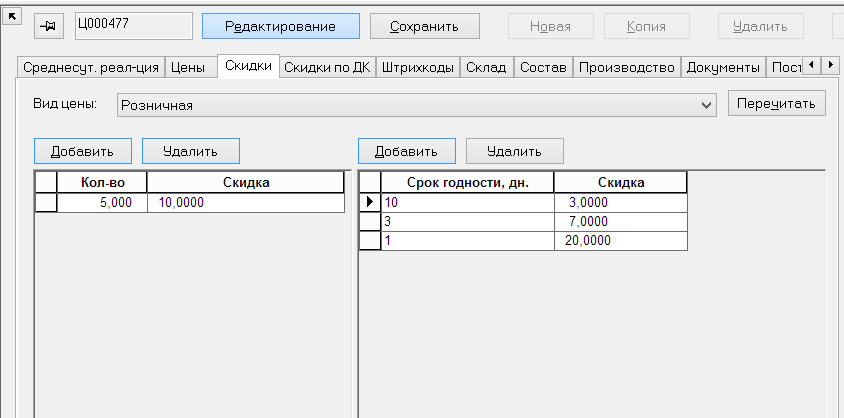
Task: Click the Ц000477 code input field
Action: click(x=133, y=26)
